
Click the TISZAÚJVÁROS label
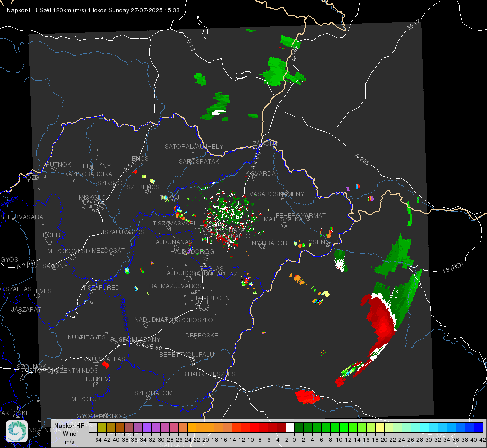[122, 232]
